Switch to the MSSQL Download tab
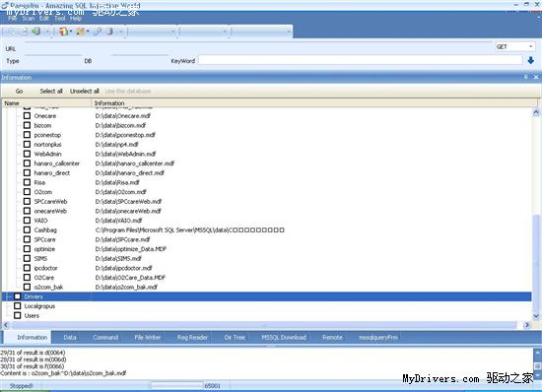The image size is (542, 392). tap(284, 337)
